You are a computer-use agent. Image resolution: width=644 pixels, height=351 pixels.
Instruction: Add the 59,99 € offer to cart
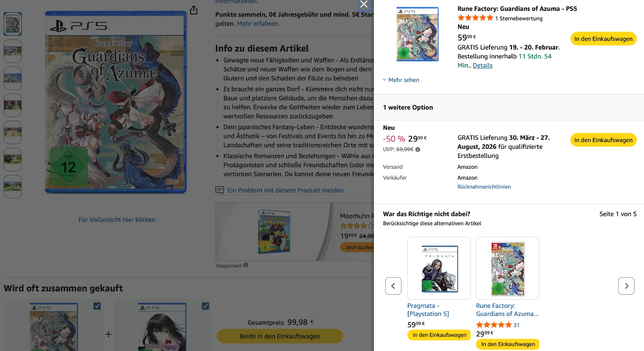pyautogui.click(x=603, y=39)
